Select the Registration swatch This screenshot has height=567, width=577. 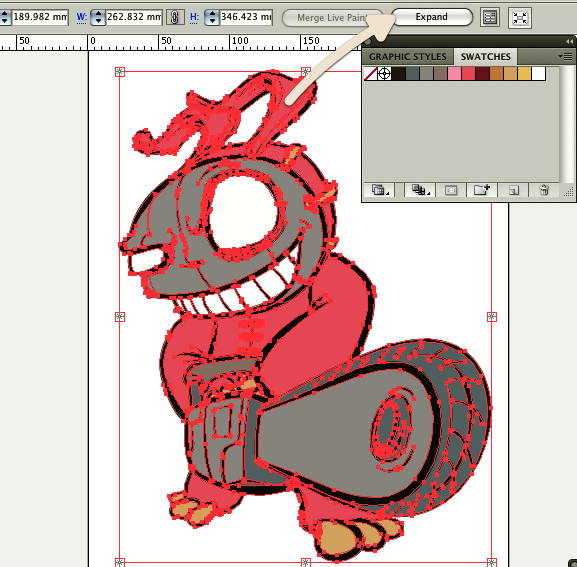coord(385,74)
